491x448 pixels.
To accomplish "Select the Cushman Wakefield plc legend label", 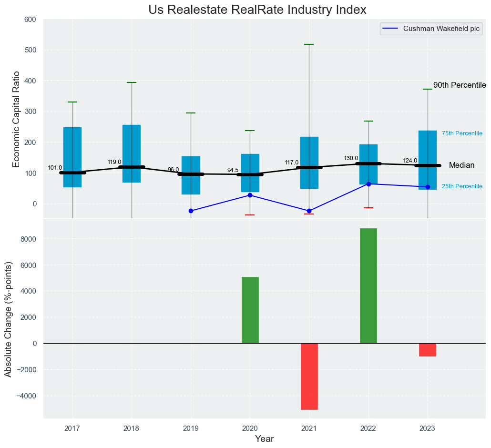I will click(441, 29).
